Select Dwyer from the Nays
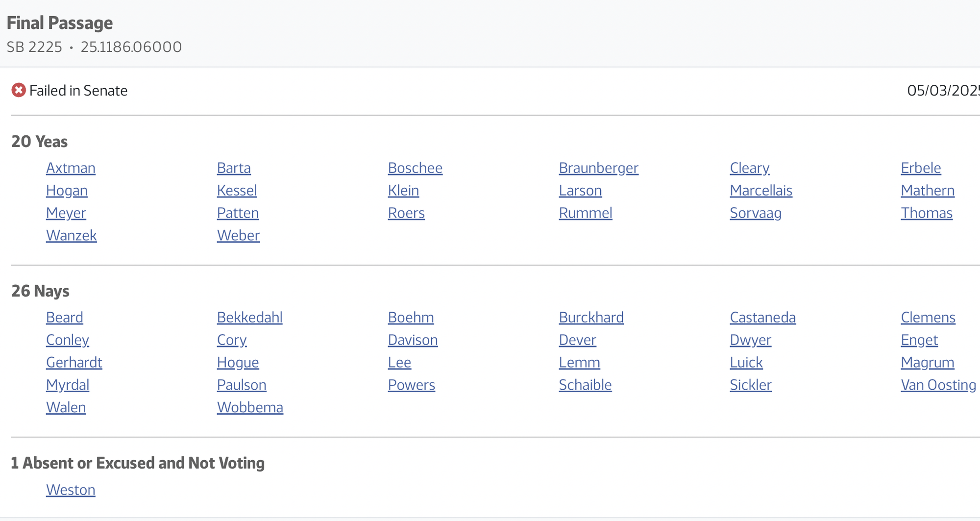The height and width of the screenshot is (521, 980). coord(750,340)
